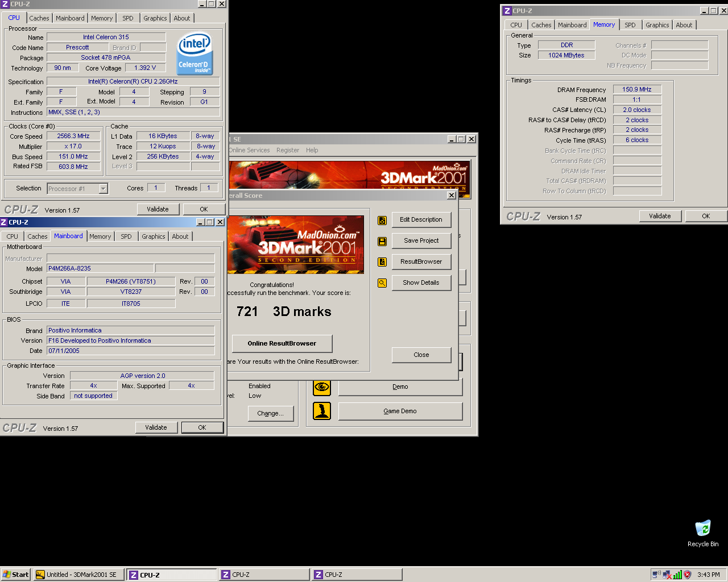Click Close button in score dialog
Viewport: 728px width, 582px height.
click(421, 355)
